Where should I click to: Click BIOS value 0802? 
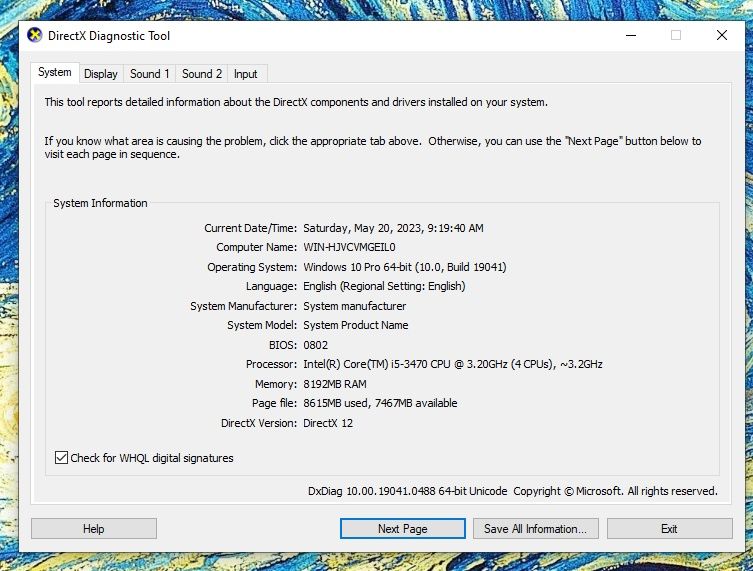pos(316,345)
